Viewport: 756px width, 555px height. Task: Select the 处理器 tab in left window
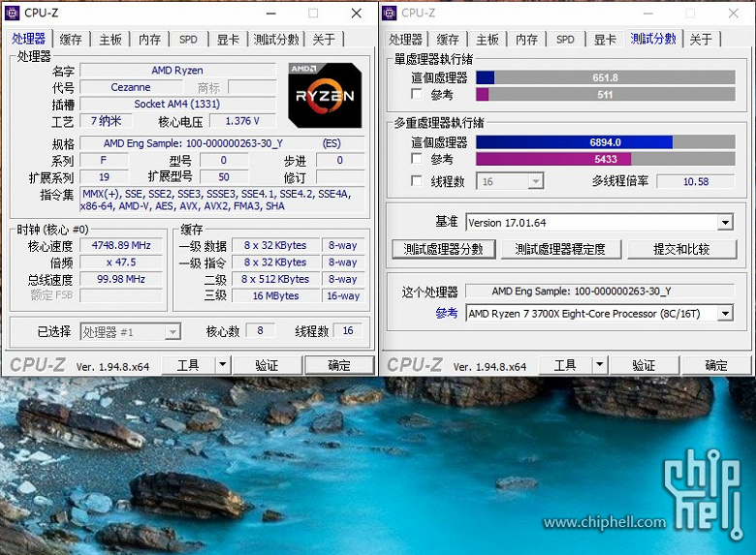coord(28,38)
